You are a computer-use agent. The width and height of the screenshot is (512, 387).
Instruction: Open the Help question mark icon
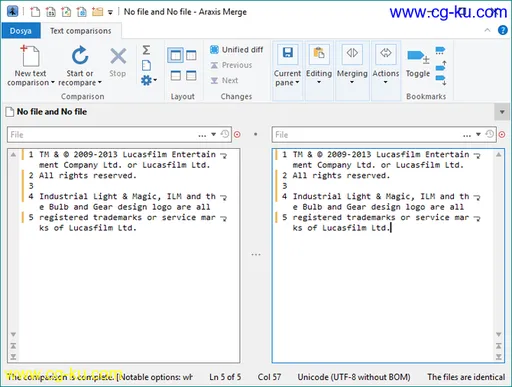[x=502, y=30]
